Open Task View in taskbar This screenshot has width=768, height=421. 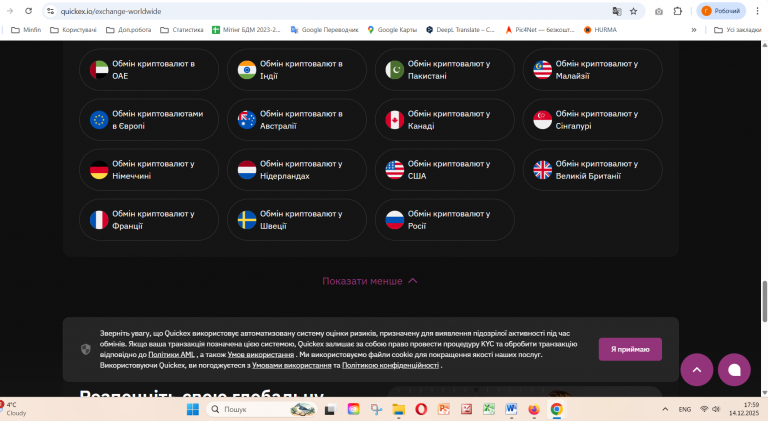pos(330,409)
